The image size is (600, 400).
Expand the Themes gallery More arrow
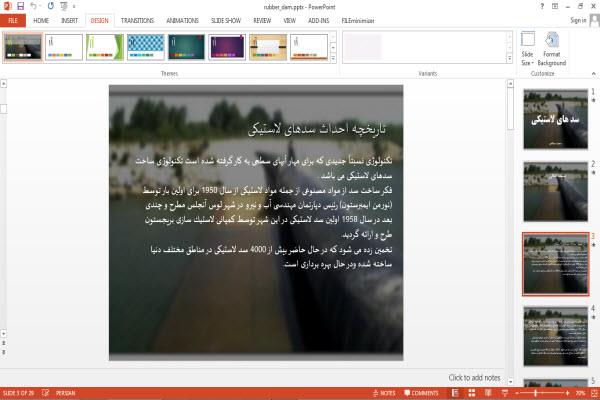tap(333, 59)
